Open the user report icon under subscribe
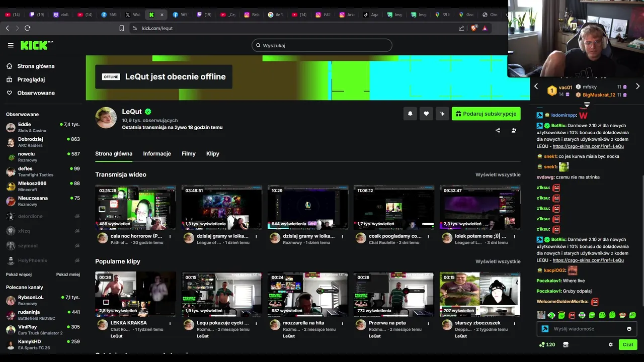The height and width of the screenshot is (362, 644). pyautogui.click(x=514, y=130)
